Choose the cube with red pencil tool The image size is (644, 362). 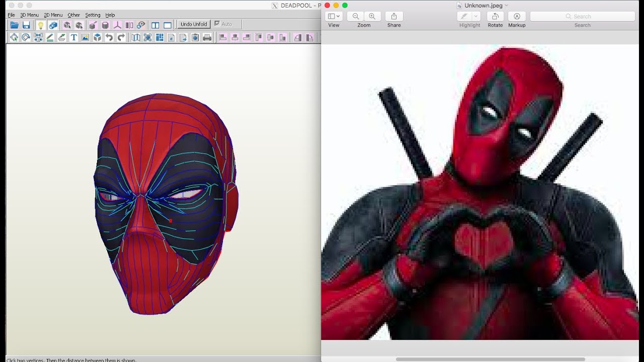click(x=93, y=25)
